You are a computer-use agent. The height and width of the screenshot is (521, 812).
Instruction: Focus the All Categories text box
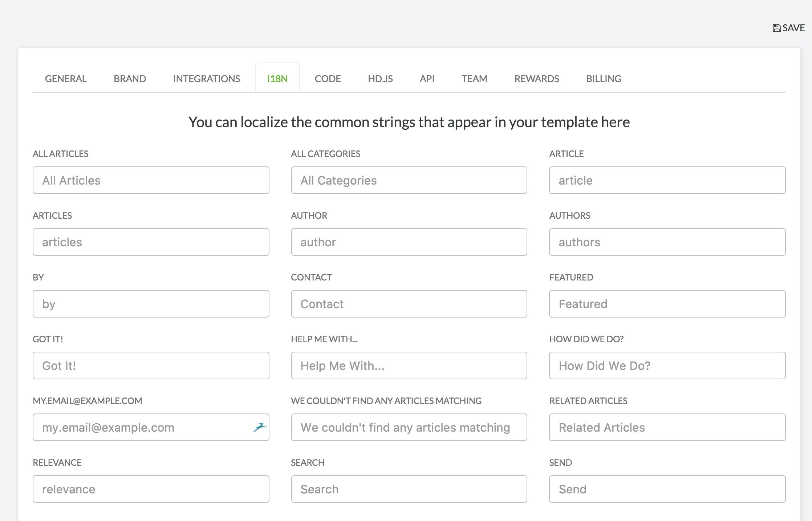pyautogui.click(x=409, y=180)
